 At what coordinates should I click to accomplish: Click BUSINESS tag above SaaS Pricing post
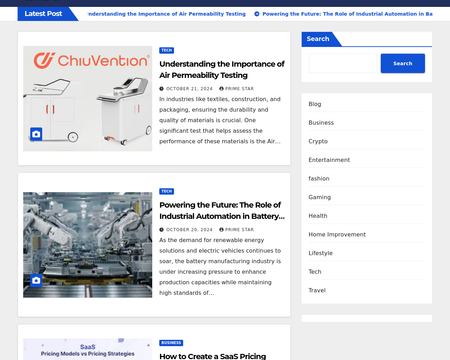tap(171, 343)
